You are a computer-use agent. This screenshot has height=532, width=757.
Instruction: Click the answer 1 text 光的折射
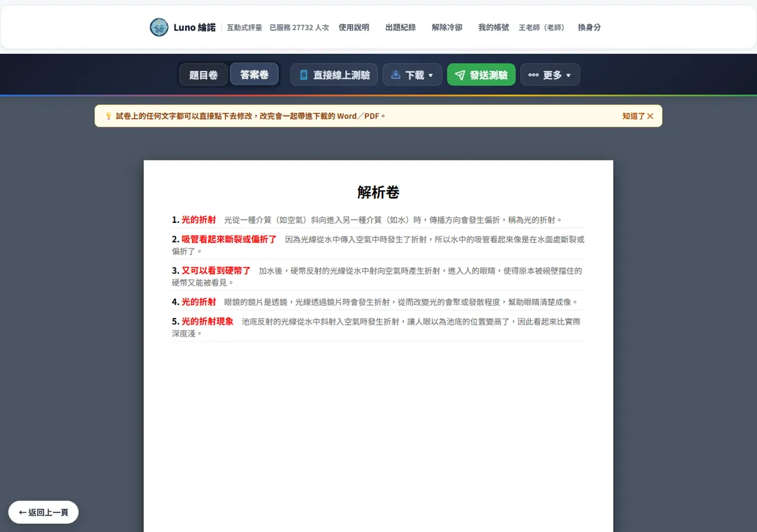[x=199, y=220]
